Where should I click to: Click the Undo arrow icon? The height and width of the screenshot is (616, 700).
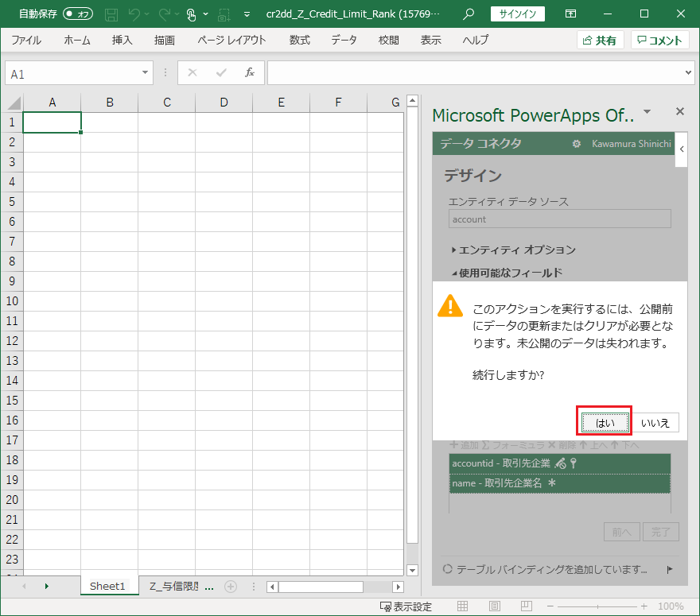(134, 14)
